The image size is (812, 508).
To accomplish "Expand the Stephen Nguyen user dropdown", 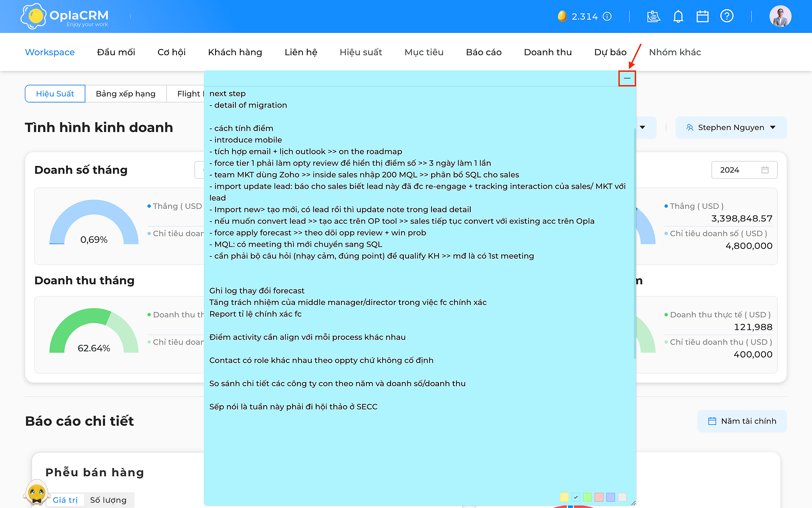I will point(731,127).
